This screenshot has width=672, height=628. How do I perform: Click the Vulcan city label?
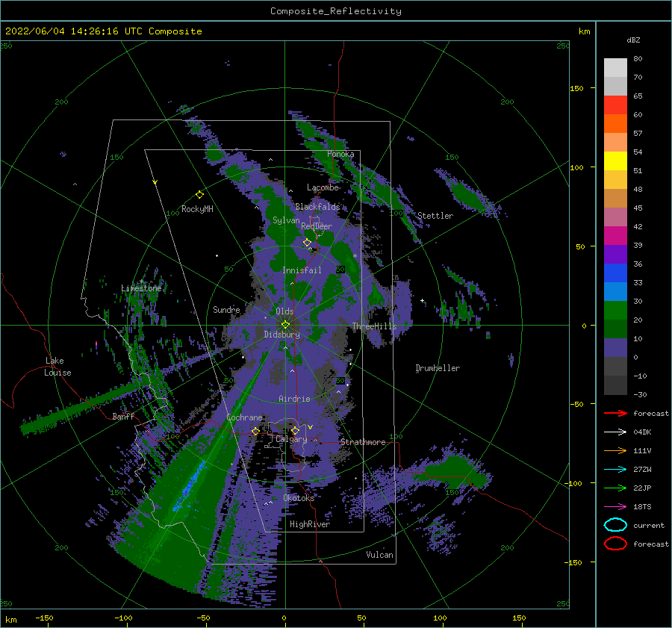point(379,555)
